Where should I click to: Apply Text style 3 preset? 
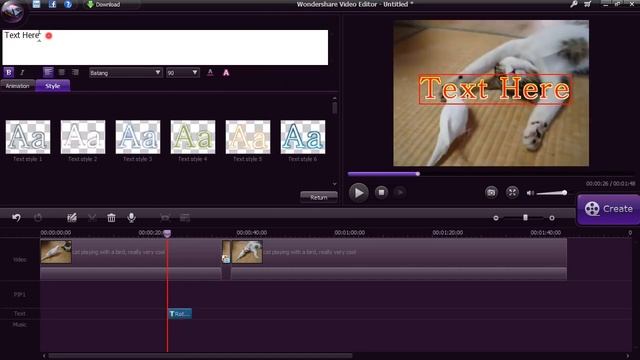coord(138,137)
